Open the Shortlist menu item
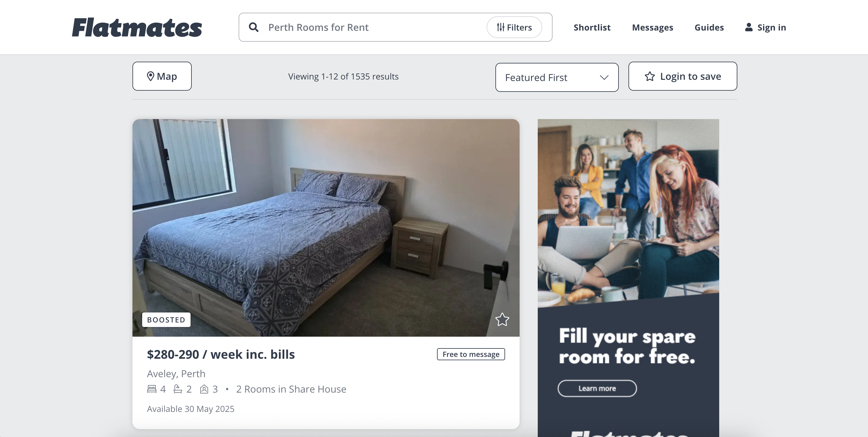Screen dimensions: 868x437 click(592, 27)
